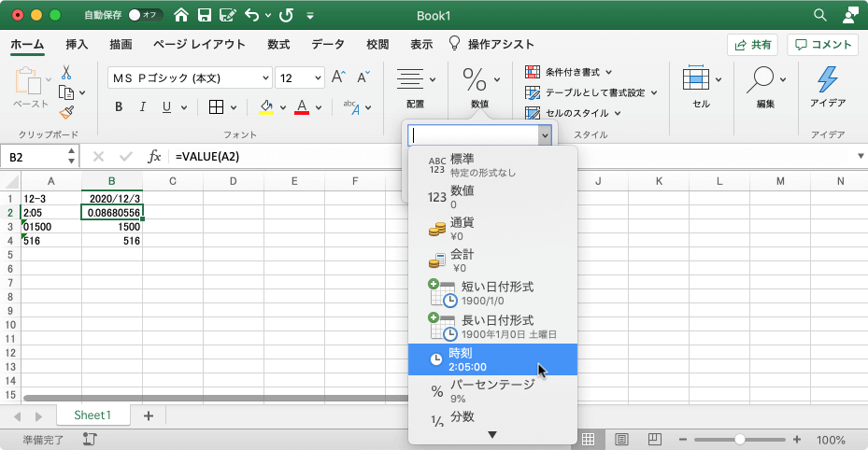Select the 時刻 time format option
This screenshot has width=868, height=450.
click(492, 359)
